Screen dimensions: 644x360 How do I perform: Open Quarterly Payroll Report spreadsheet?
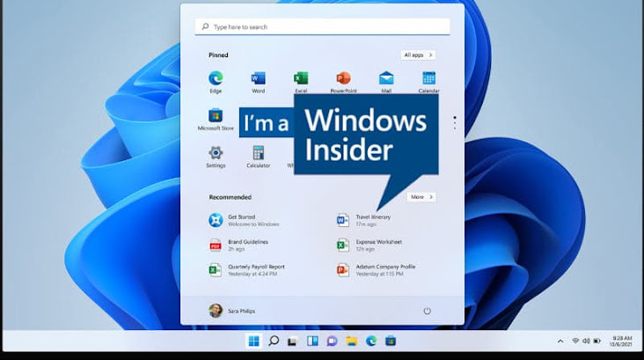pyautogui.click(x=247, y=270)
